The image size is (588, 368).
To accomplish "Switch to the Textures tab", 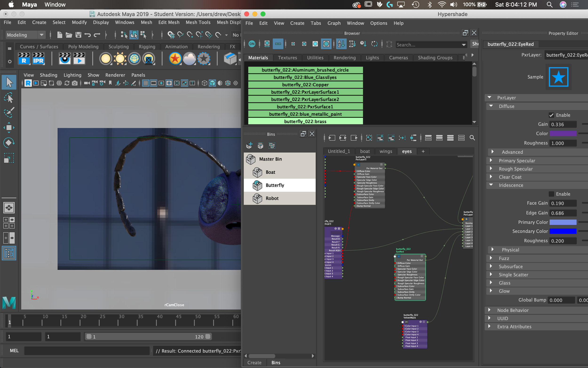I will (287, 58).
